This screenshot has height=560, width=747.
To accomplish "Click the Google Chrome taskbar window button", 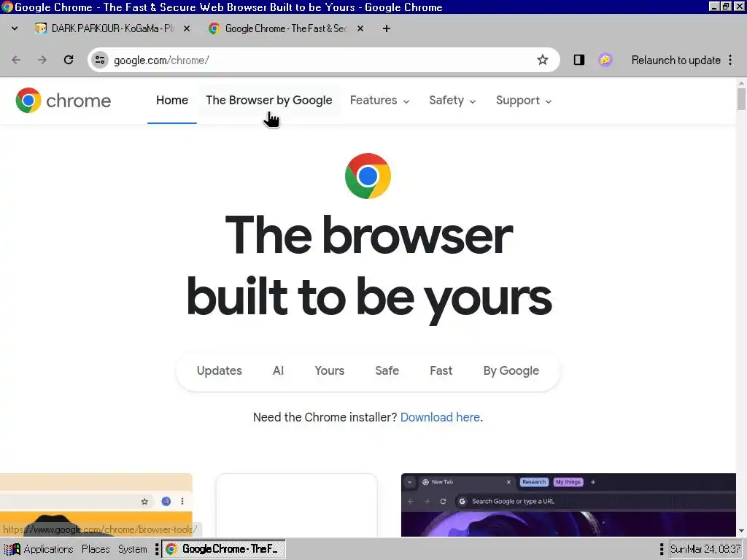I will (x=223, y=549).
